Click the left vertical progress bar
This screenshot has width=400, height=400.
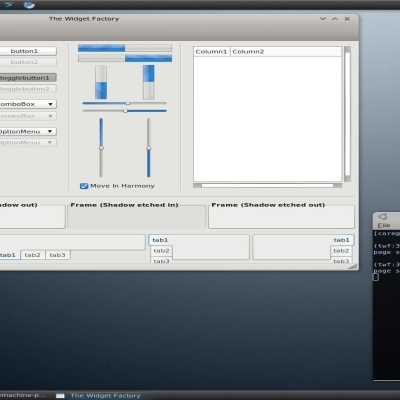[101, 82]
